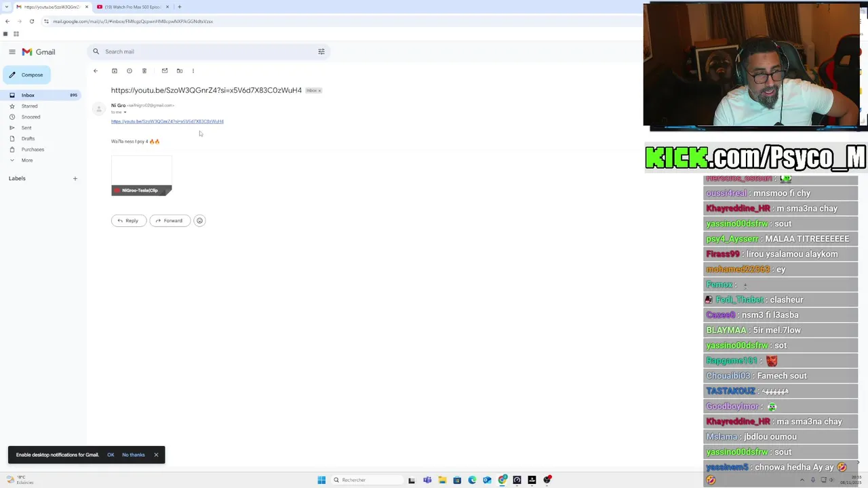Mark the email as unread
Screen dimensions: 868x488
[x=165, y=70]
